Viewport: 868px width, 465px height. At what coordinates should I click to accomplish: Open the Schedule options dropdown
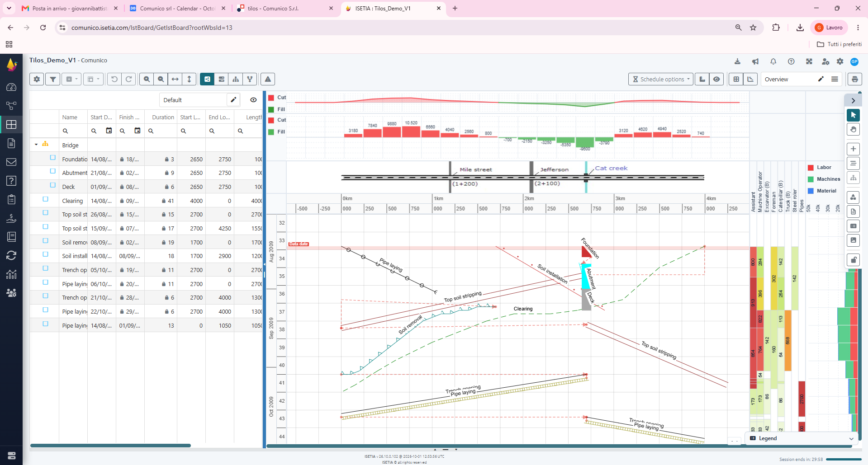pos(661,79)
